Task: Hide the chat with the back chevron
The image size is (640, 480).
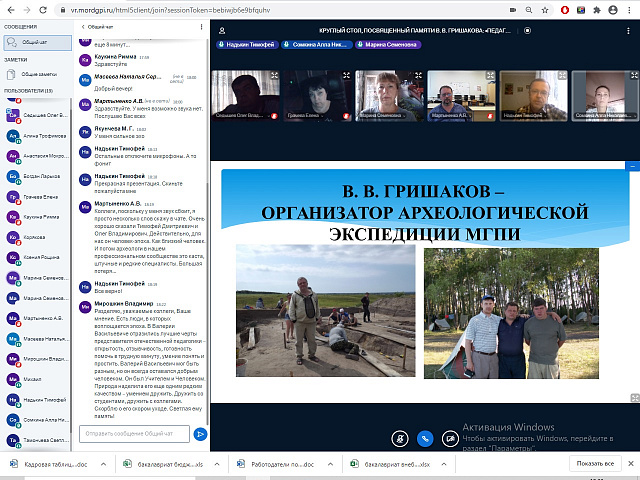Action: click(x=83, y=27)
